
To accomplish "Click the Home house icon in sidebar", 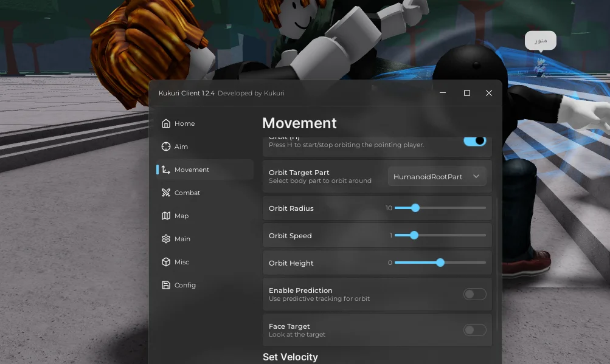I will tap(166, 123).
